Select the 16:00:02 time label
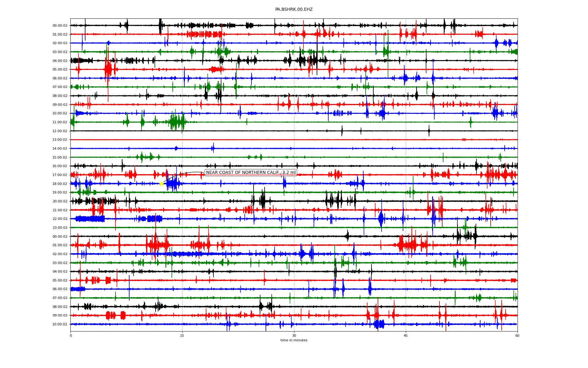 pos(60,166)
